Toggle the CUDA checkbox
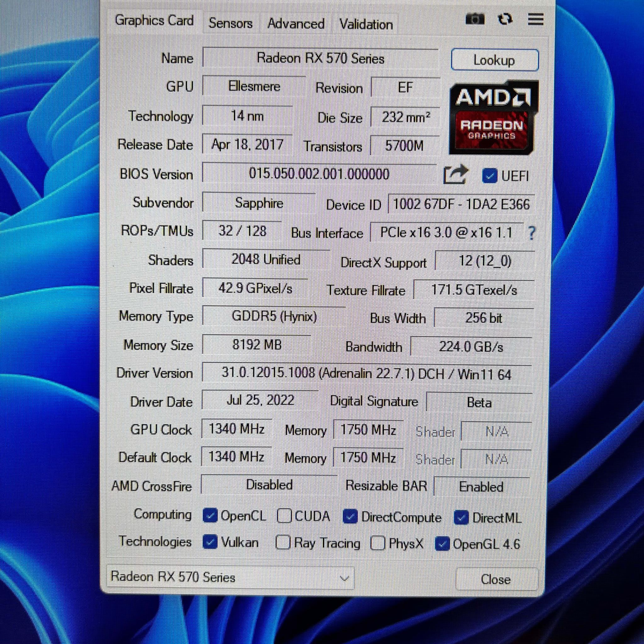Image resolution: width=644 pixels, height=644 pixels. coord(284,516)
